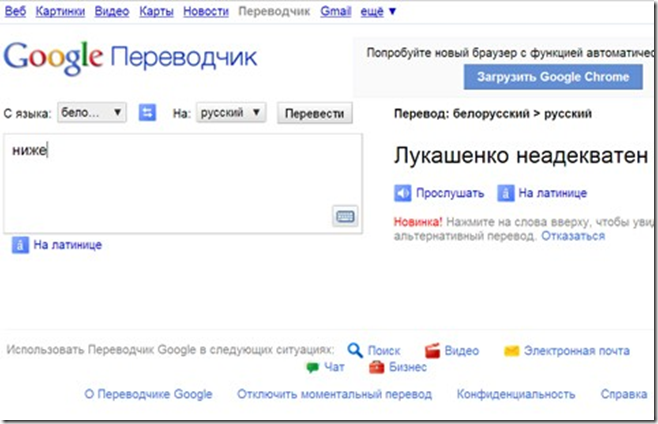Image resolution: width=658 pixels, height=424 pixels.
Task: Click the Прослушать link
Action: 450,193
